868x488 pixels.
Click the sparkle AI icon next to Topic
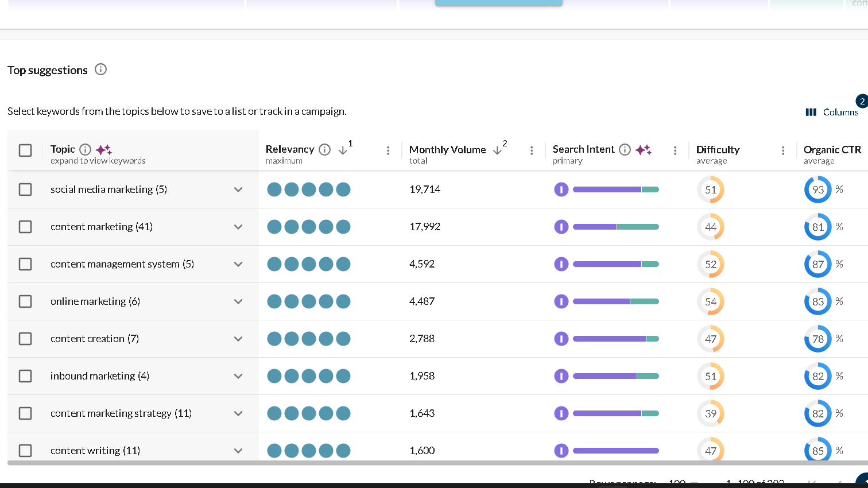click(x=104, y=149)
